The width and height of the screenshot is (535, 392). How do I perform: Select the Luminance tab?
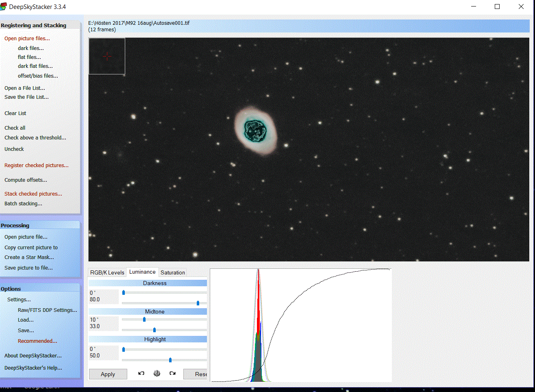142,272
